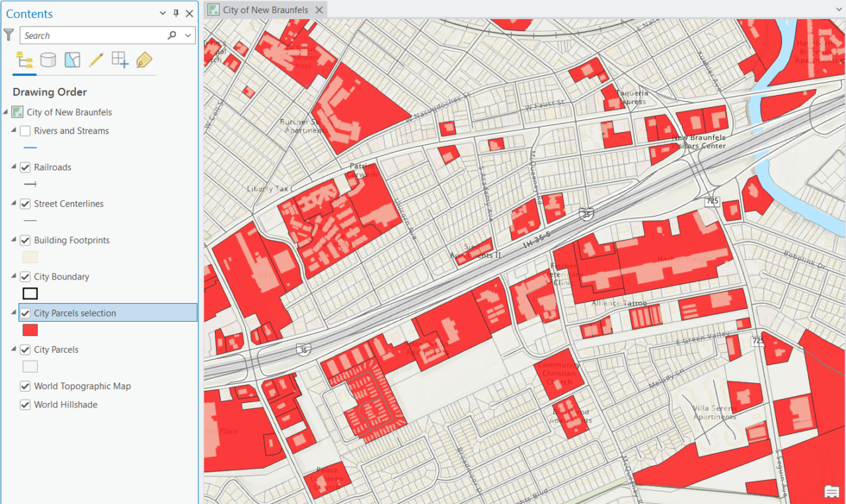846x504 pixels.
Task: Click the pin icon on the Contents pane
Action: point(175,13)
